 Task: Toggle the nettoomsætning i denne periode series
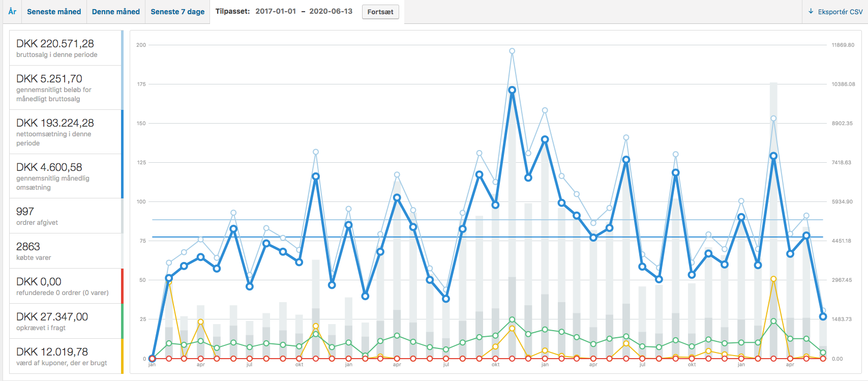pyautogui.click(x=66, y=132)
